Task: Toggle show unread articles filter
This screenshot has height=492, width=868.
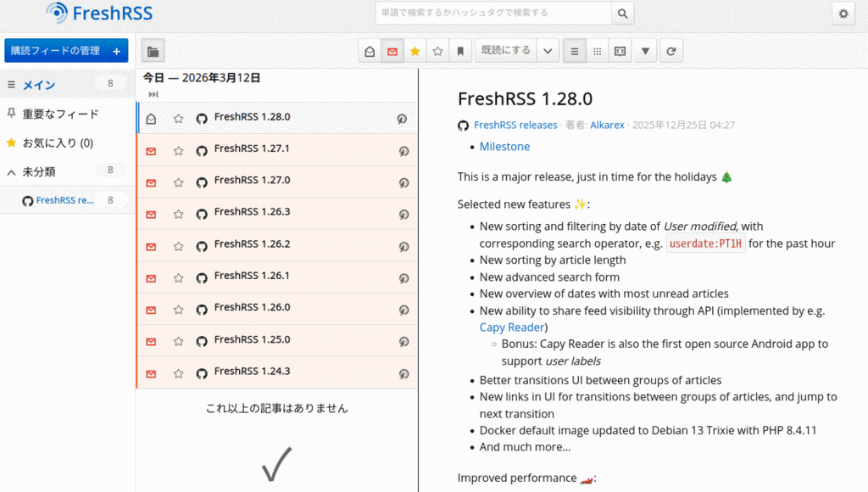Action: 392,52
